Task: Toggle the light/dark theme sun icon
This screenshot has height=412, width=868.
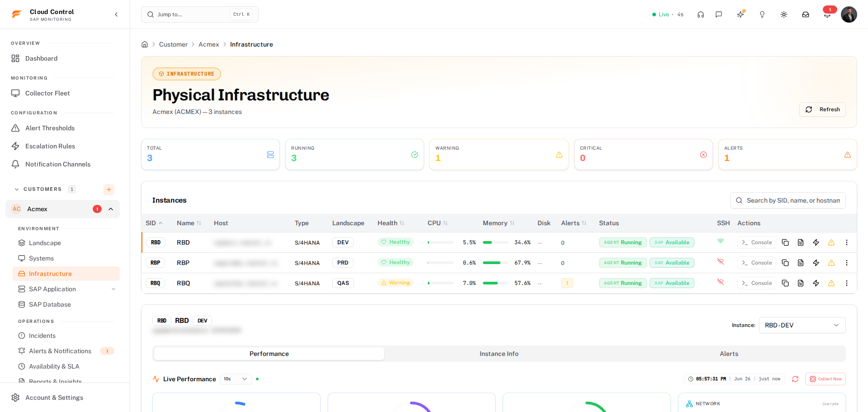Action: [x=784, y=14]
